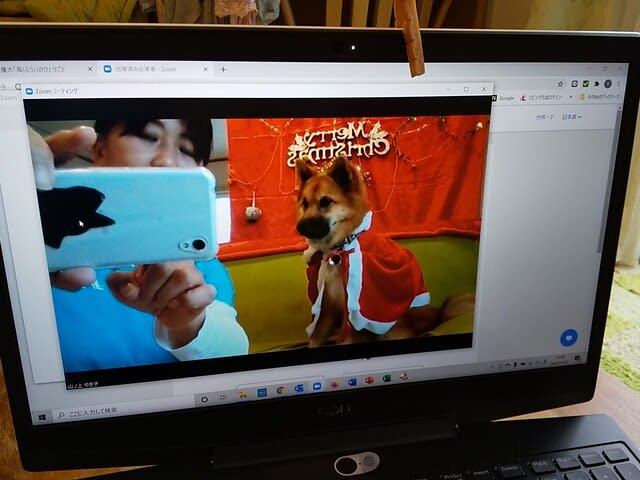This screenshot has height=480, width=640.
Task: Bookmark this page with the star icon
Action: [560, 84]
